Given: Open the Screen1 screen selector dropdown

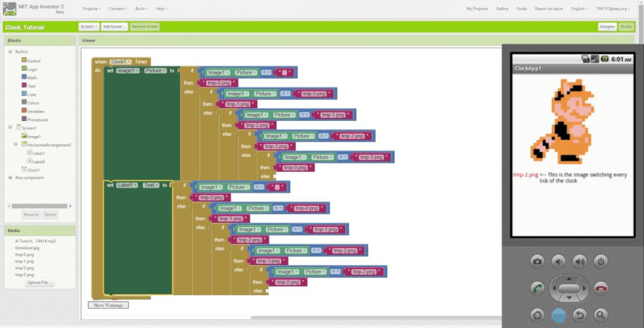Looking at the screenshot, I should (x=89, y=26).
